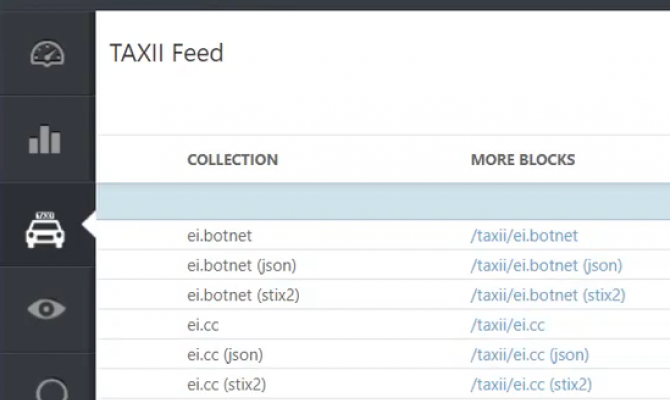Sort by the MORE BLOCKS column header

coord(523,160)
